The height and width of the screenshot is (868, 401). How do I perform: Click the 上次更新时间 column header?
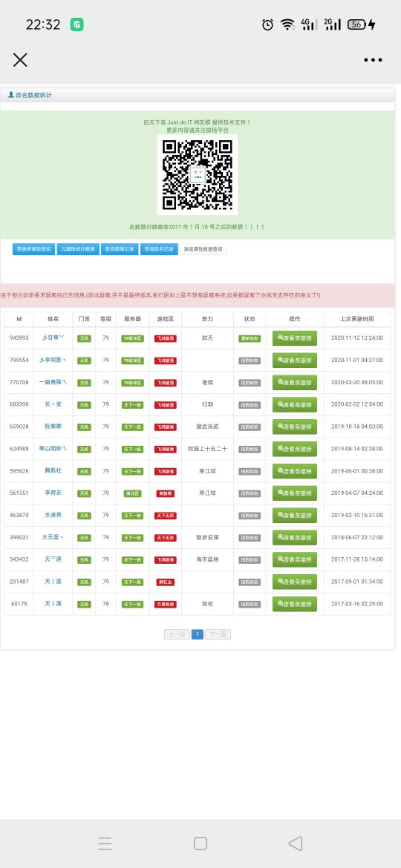coord(356,320)
